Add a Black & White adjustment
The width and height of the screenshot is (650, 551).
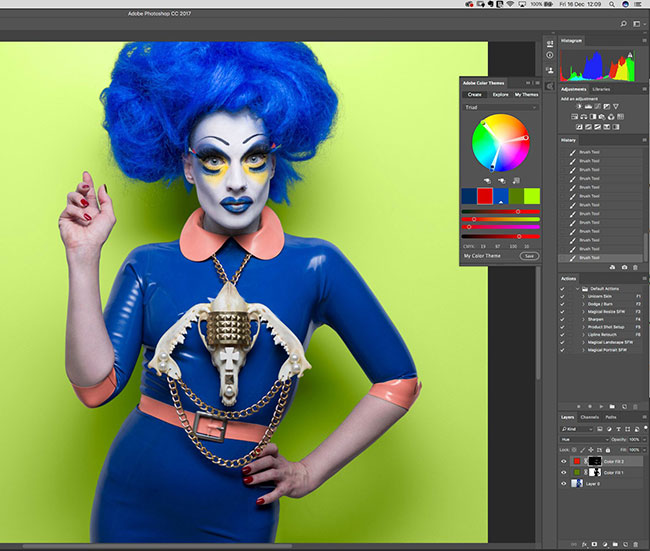point(593,117)
